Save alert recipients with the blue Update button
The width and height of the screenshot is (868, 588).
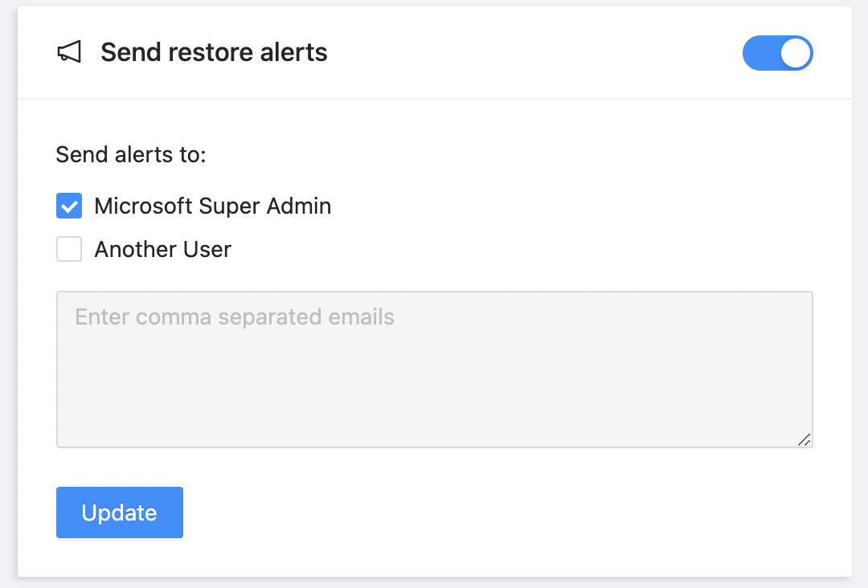[120, 512]
